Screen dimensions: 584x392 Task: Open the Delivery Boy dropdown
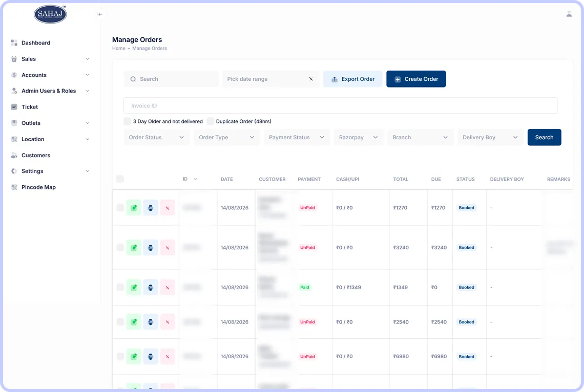pyautogui.click(x=491, y=137)
